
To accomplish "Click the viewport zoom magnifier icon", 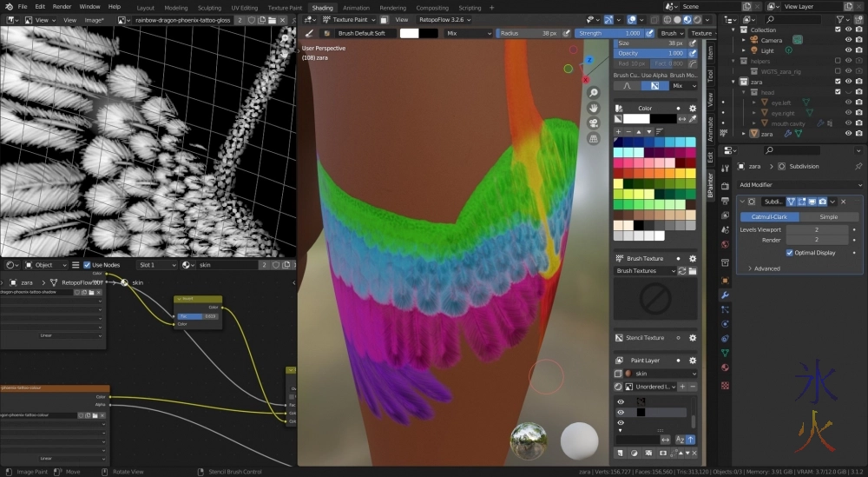I will click(594, 92).
